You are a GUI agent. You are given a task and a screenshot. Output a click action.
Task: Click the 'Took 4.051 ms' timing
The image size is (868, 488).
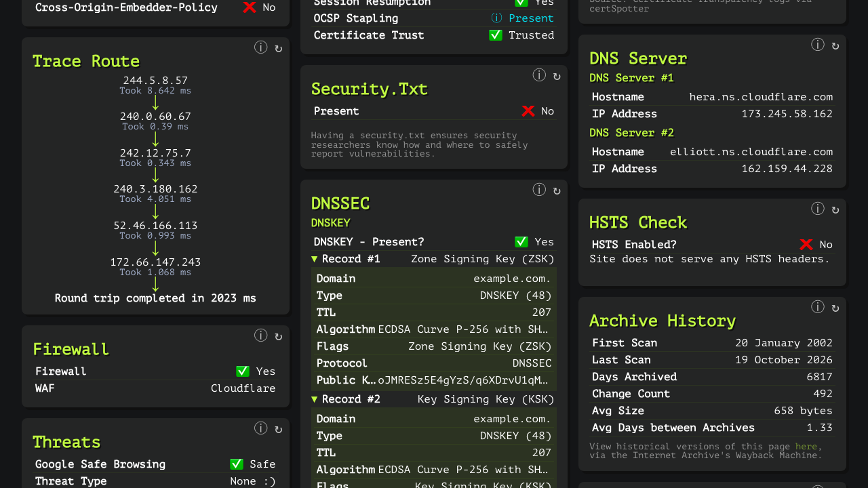pyautogui.click(x=155, y=199)
